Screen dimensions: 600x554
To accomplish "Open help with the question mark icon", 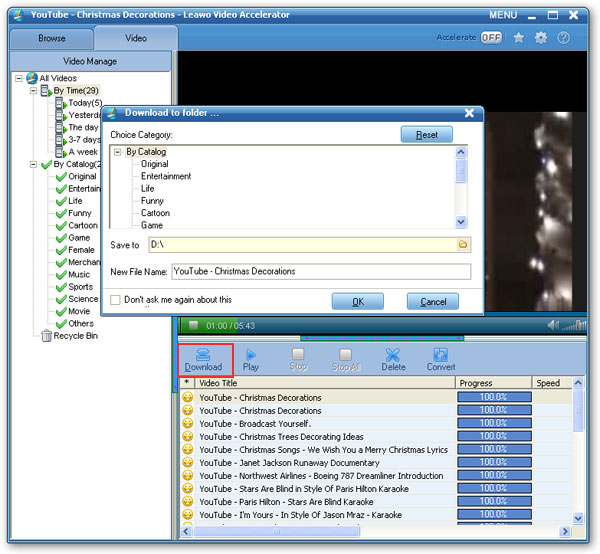I will pyautogui.click(x=563, y=37).
